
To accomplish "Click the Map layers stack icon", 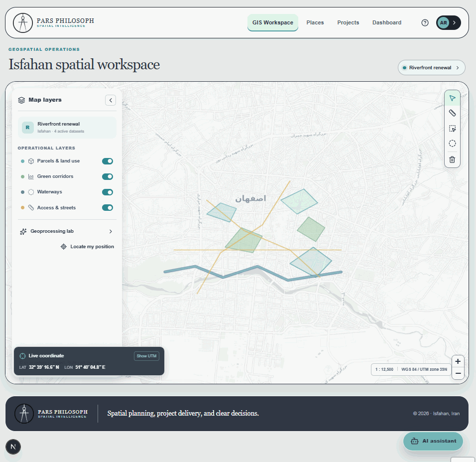I will (21, 100).
